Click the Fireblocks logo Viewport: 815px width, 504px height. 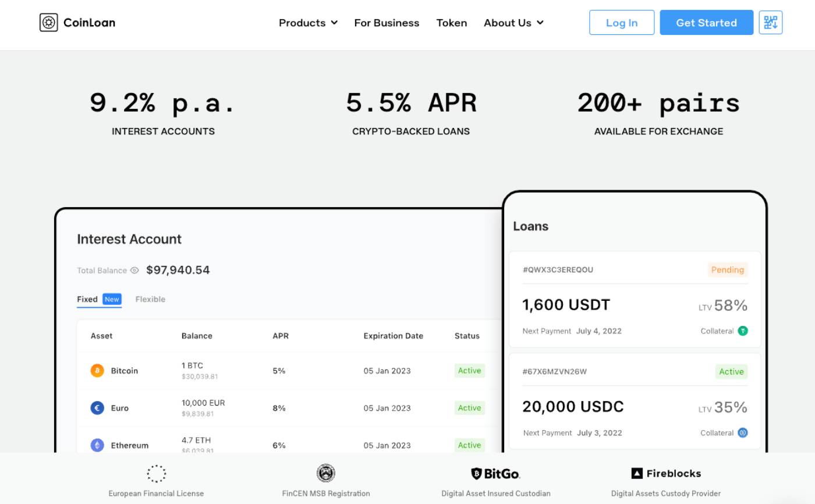(x=666, y=473)
